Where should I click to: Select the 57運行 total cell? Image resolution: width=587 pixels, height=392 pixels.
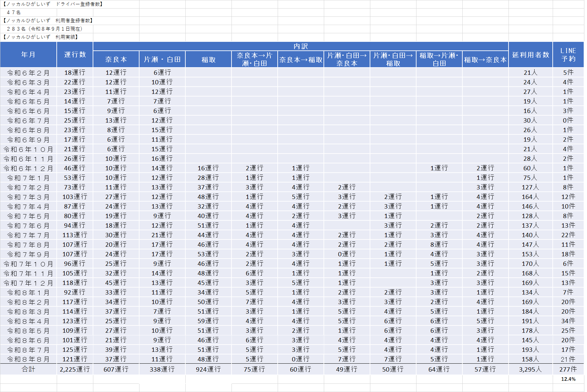(x=485, y=369)
